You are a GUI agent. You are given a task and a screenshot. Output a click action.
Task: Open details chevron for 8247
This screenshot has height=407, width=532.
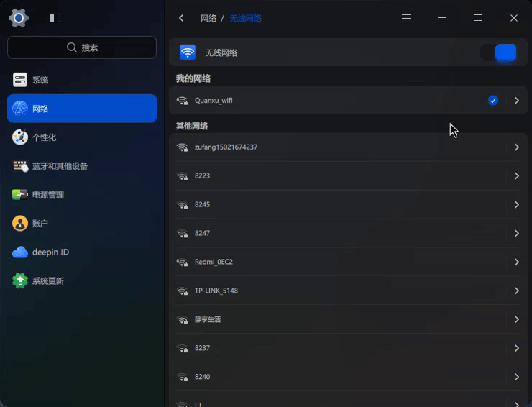click(516, 233)
